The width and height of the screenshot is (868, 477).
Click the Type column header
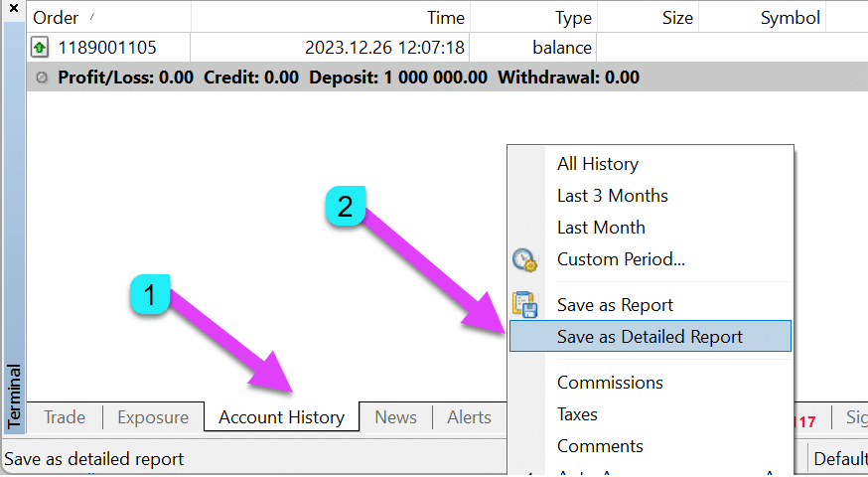coord(573,17)
